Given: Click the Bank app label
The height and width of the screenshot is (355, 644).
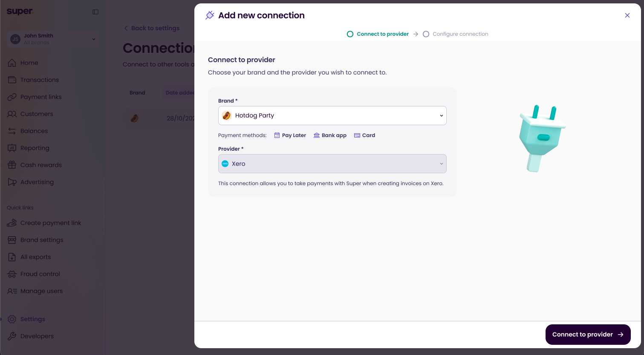Looking at the screenshot, I should click(x=334, y=135).
